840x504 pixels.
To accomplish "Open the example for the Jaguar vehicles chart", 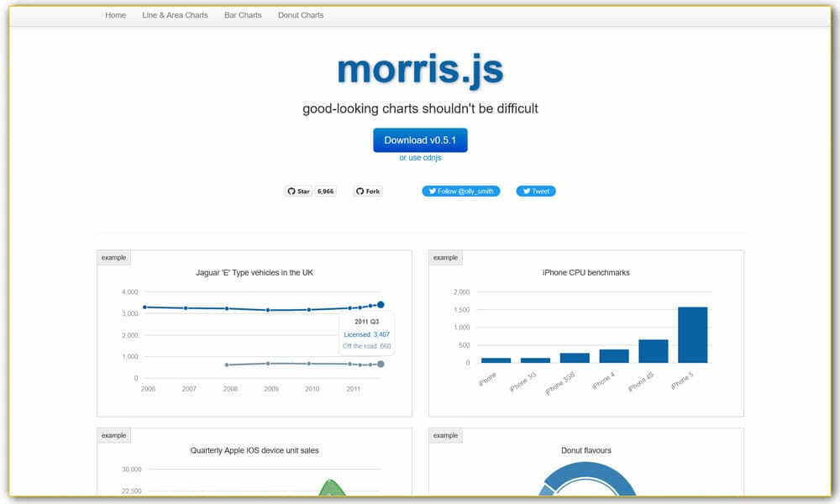I will click(x=113, y=257).
